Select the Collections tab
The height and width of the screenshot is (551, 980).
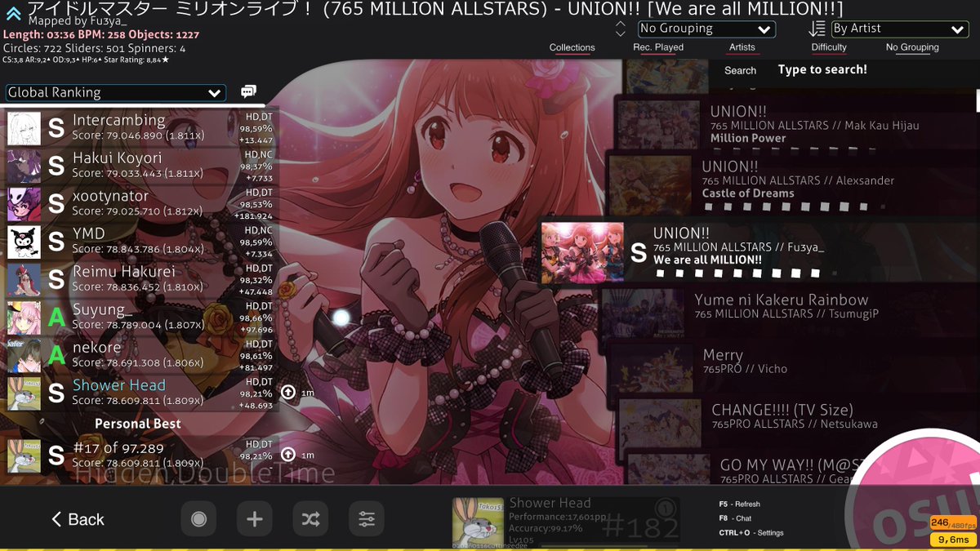[x=572, y=48]
